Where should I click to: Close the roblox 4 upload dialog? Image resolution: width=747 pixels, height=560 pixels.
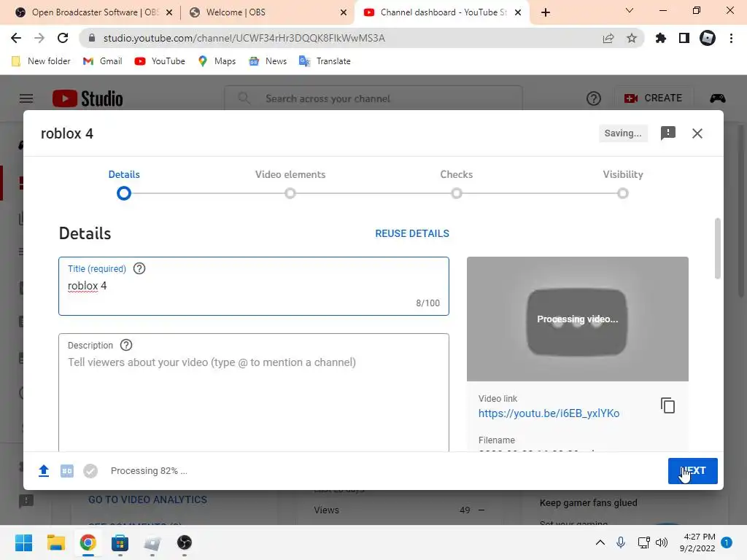pyautogui.click(x=697, y=133)
